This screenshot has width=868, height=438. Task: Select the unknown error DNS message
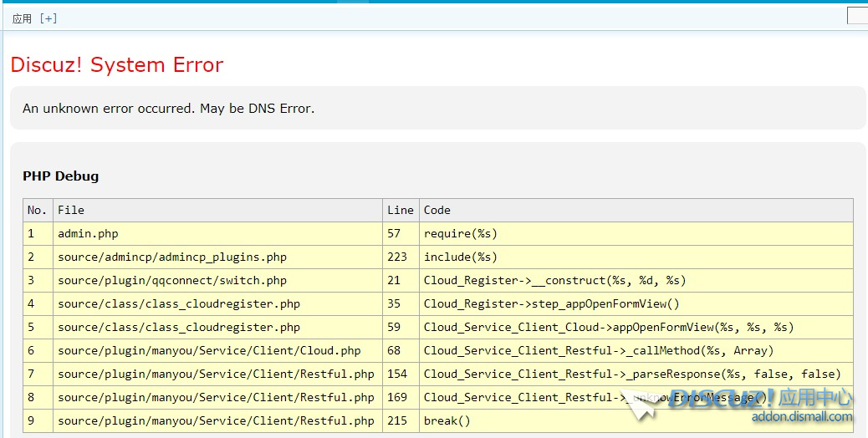pos(168,109)
